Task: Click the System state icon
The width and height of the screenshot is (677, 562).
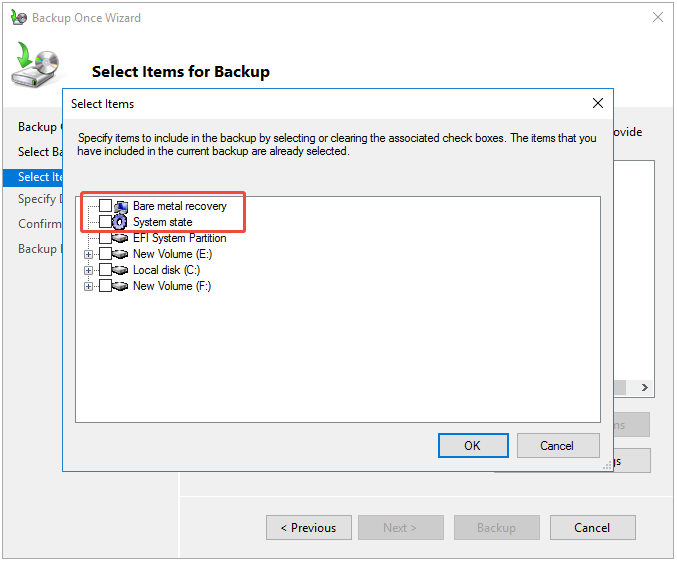Action: [121, 222]
